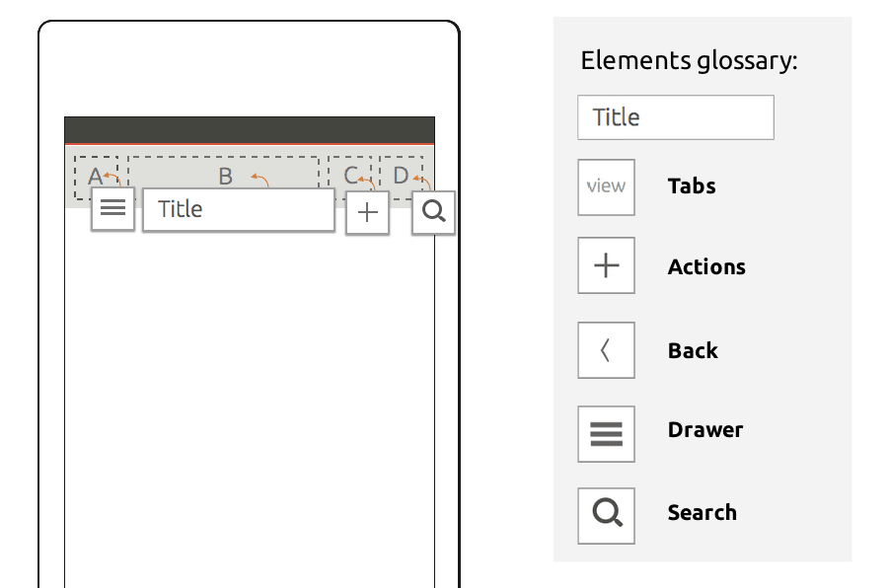Click the Title box in the glossary

[x=675, y=117]
